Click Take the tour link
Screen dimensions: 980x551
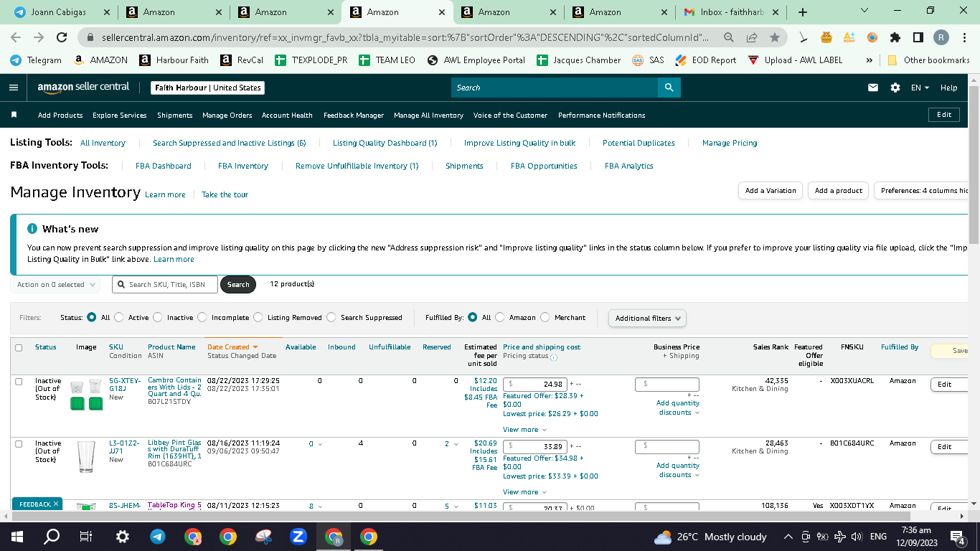click(x=225, y=194)
